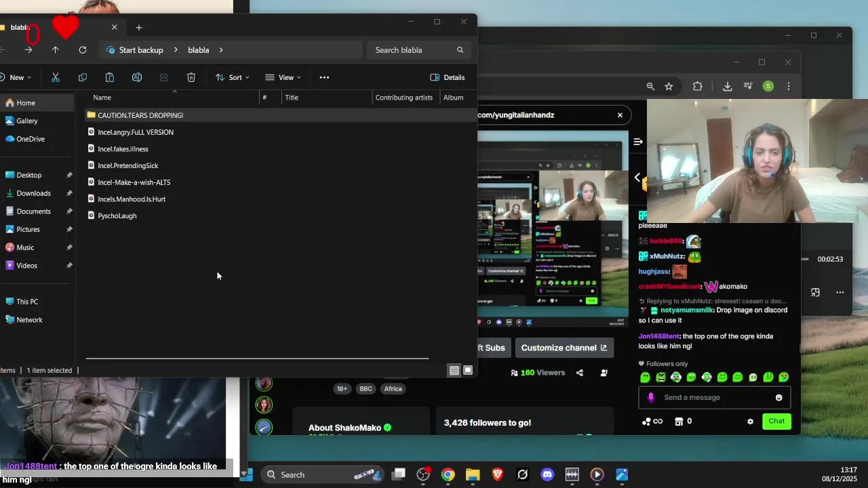Viewport: 868px width, 488px height.
Task: Expand chevron after Start backup breadcrumb
Action: pyautogui.click(x=176, y=49)
